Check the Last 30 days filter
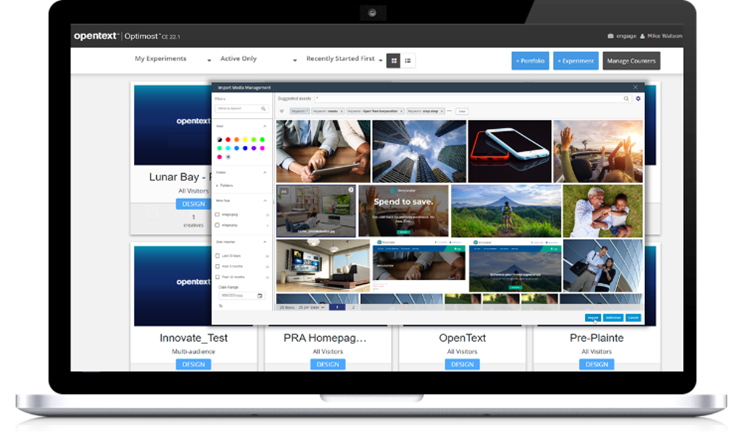 click(x=218, y=256)
